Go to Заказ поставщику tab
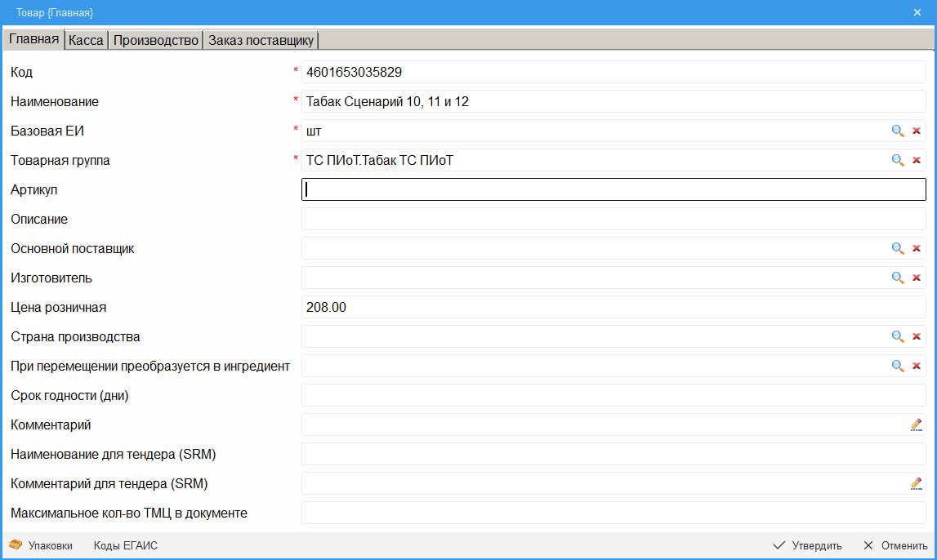 (261, 40)
